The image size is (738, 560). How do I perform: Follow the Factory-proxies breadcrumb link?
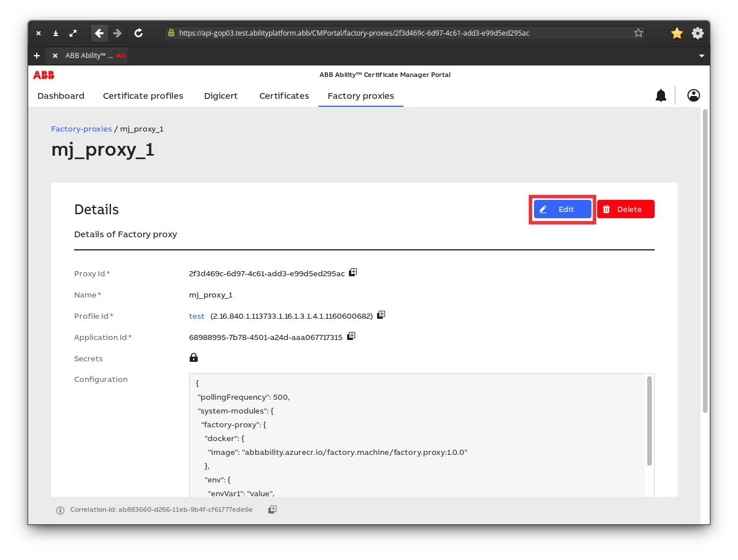82,129
